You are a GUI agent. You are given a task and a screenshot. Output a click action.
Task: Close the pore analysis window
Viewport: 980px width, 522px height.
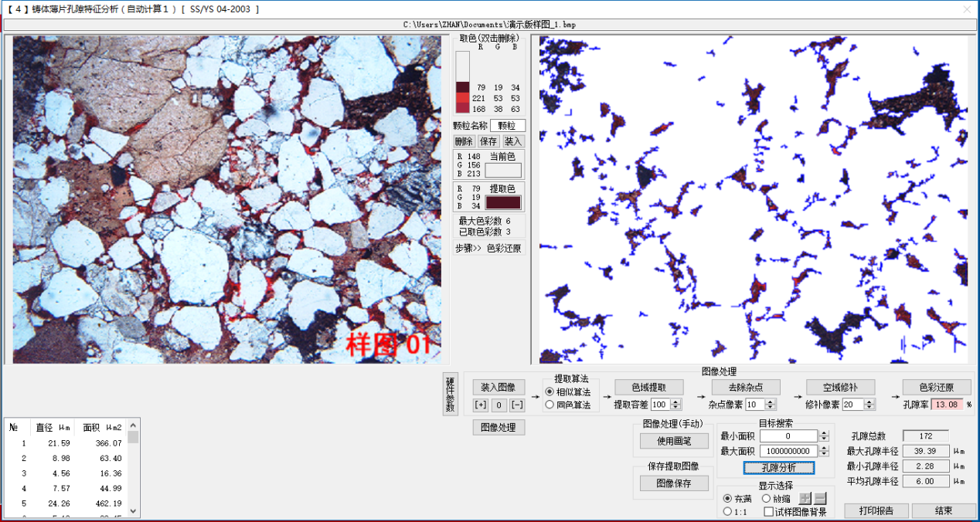click(966, 9)
